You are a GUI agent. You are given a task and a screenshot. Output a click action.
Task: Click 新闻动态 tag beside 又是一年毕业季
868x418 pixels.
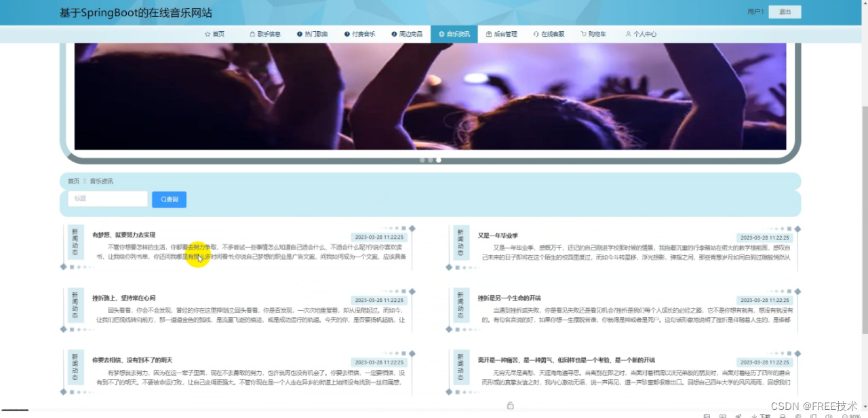tap(461, 242)
